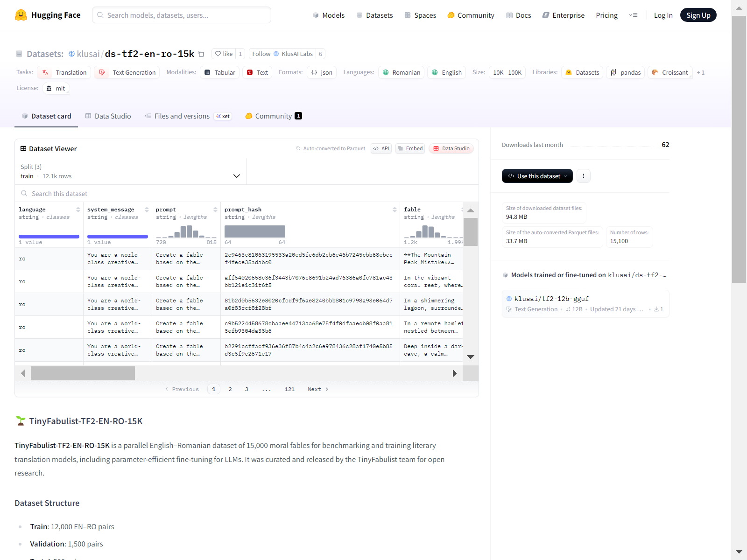
Task: Jump to page 121 of dataset
Action: coord(289,389)
